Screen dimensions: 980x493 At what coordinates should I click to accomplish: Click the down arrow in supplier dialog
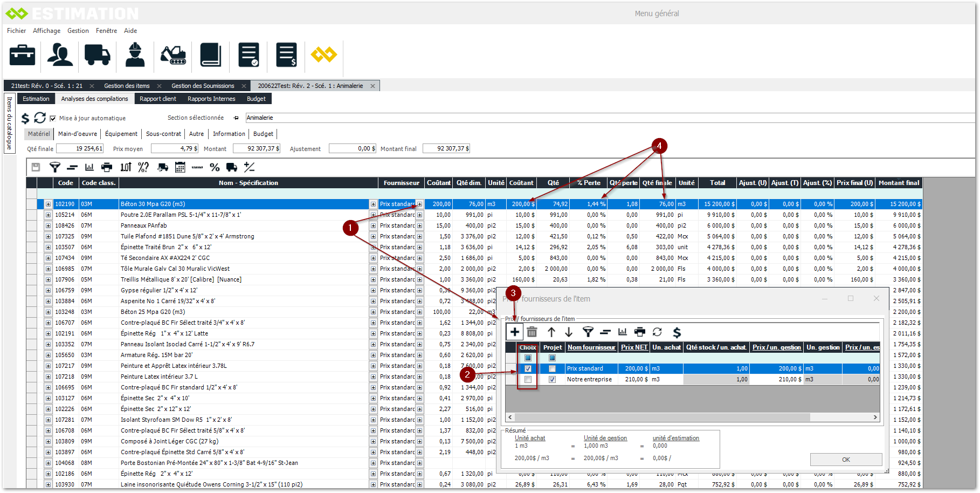pyautogui.click(x=569, y=332)
